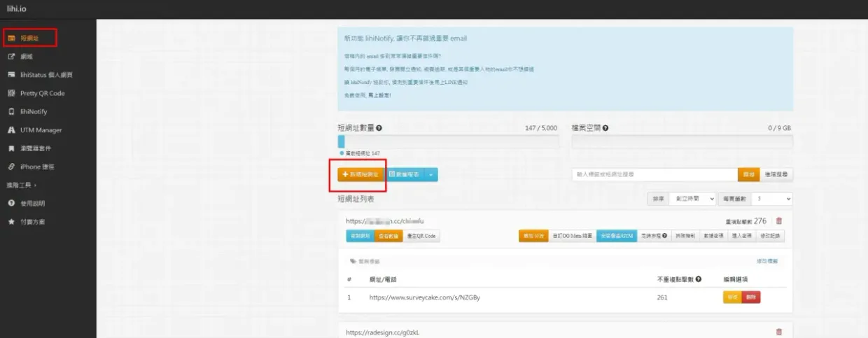
Task: Open the 建立時間 sort dropdown
Action: pos(692,199)
